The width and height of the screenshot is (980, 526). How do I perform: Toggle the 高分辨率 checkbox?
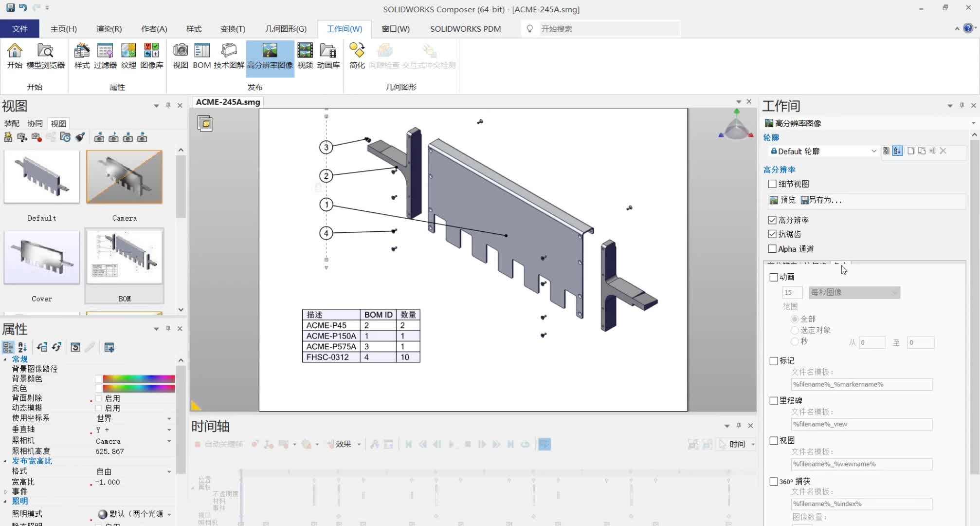tap(772, 220)
